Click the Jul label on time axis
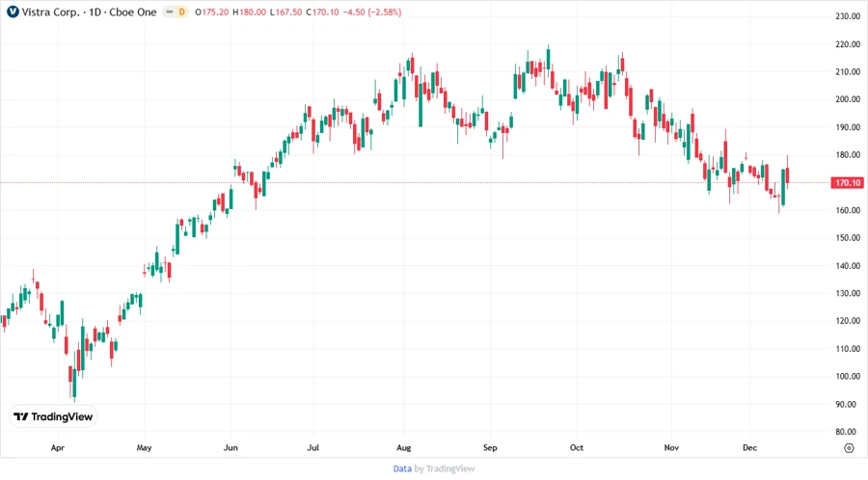868x480 pixels. pos(312,447)
